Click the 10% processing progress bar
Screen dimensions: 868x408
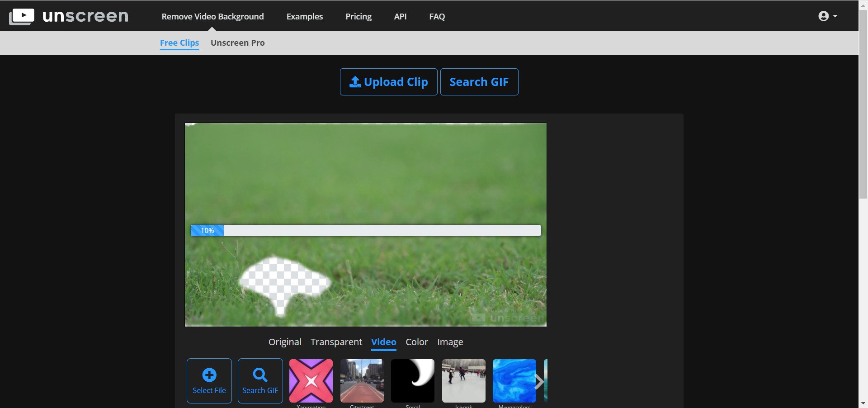coord(366,231)
